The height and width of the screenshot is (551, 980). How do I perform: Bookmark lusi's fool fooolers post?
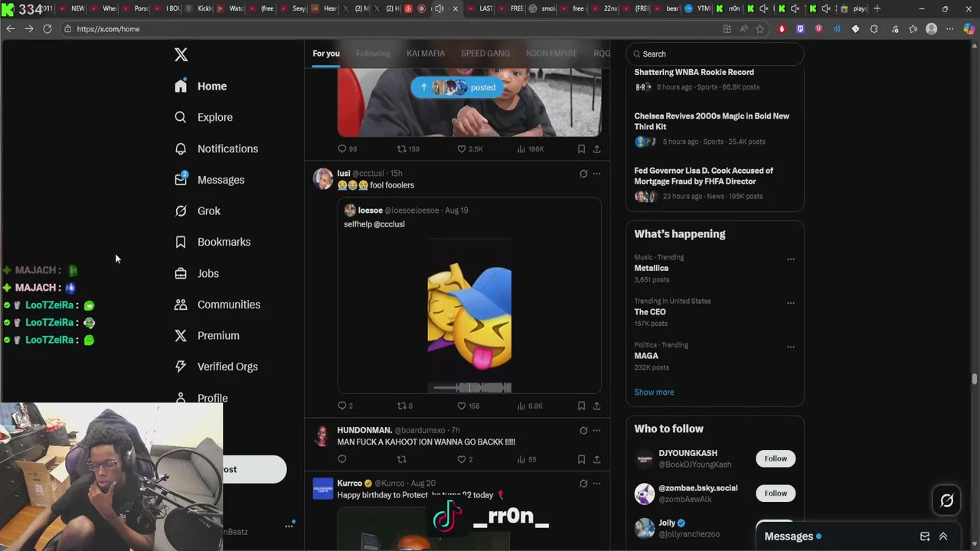[x=581, y=406]
